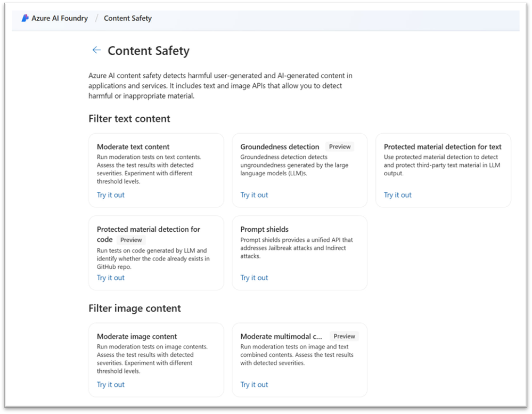
Task: Click the Azure AI Foundry logo icon
Action: (x=25, y=18)
